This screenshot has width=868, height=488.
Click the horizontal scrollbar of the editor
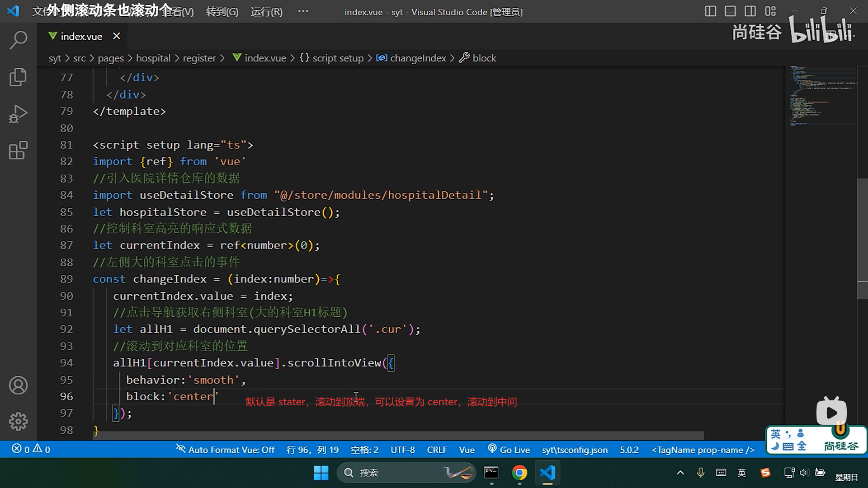pos(398,436)
